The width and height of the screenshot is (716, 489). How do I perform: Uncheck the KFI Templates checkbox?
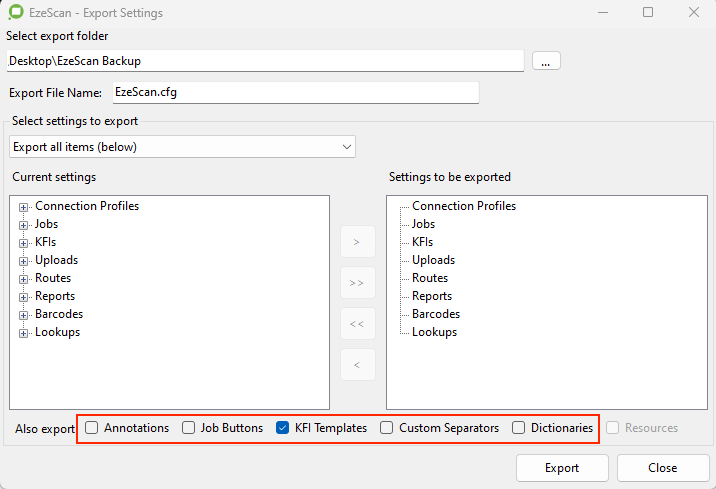pyautogui.click(x=283, y=428)
